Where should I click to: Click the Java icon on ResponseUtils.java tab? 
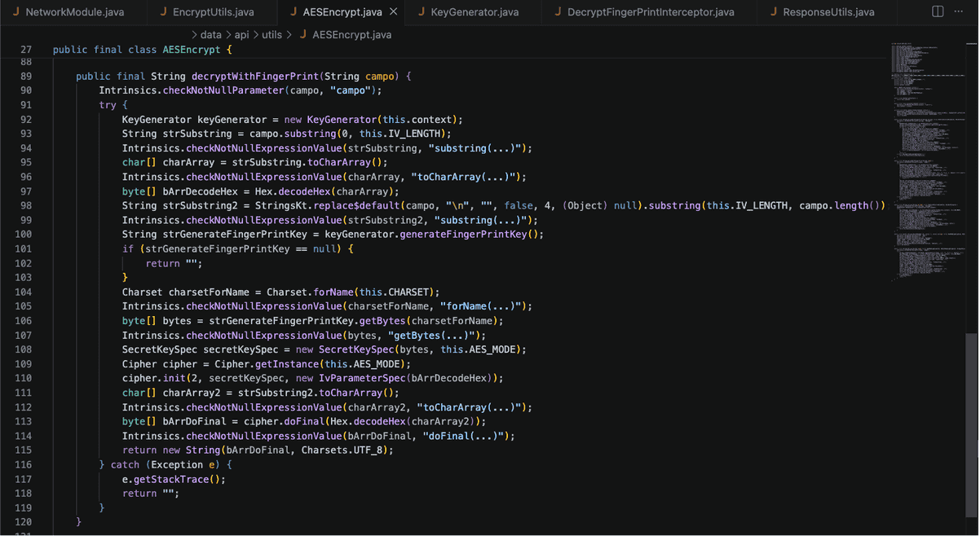(773, 12)
